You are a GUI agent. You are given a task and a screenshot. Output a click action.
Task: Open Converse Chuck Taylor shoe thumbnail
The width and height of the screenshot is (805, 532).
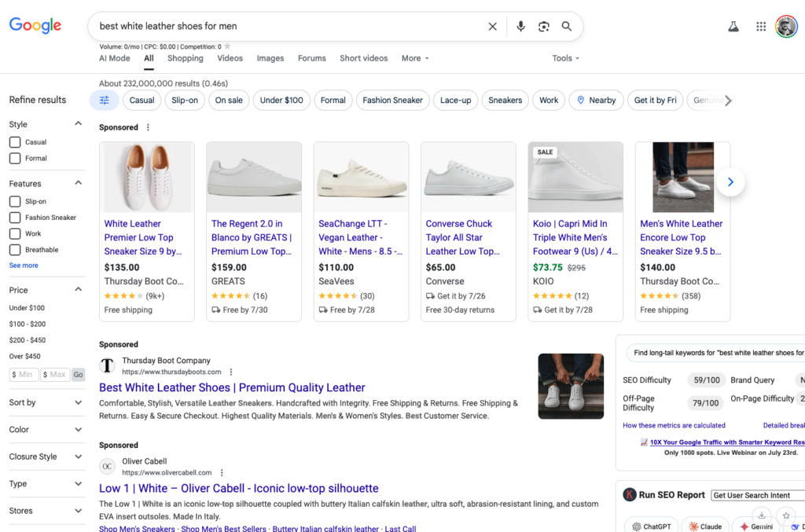pos(469,177)
